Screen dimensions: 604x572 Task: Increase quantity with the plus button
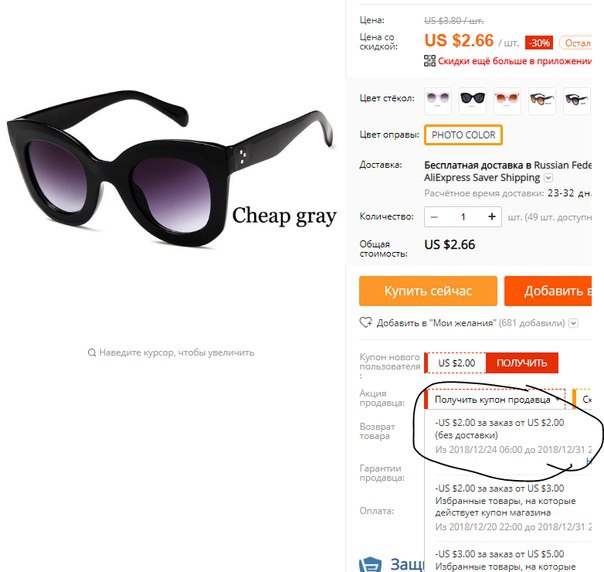click(x=492, y=217)
